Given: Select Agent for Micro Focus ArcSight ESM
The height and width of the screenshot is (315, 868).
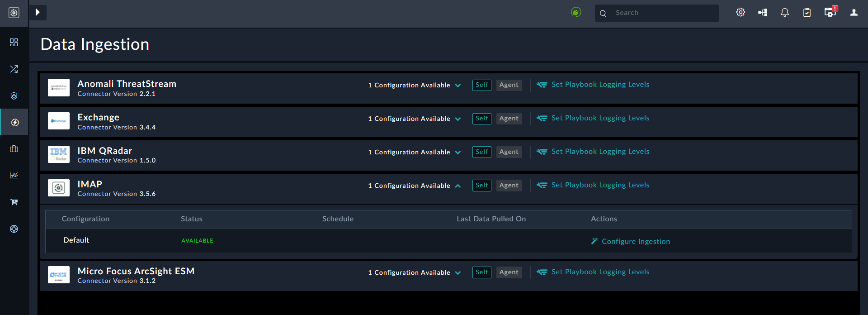Looking at the screenshot, I should click(509, 272).
